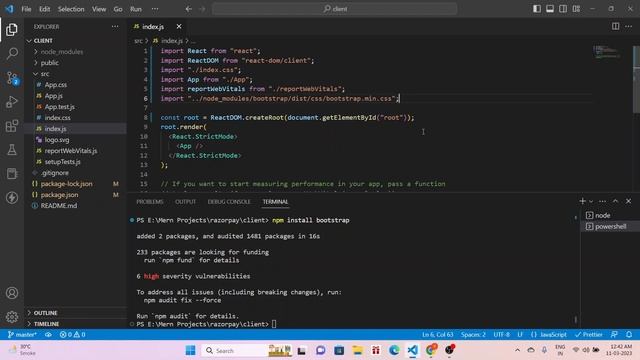Open editor more actions ellipsis
The width and height of the screenshot is (640, 360).
[629, 27]
